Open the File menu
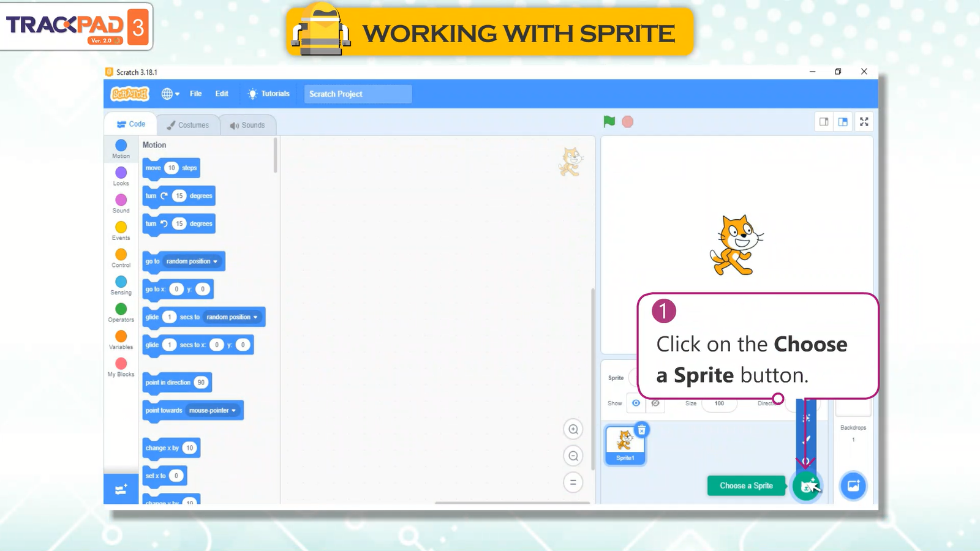Viewport: 980px width, 551px height. [x=195, y=94]
